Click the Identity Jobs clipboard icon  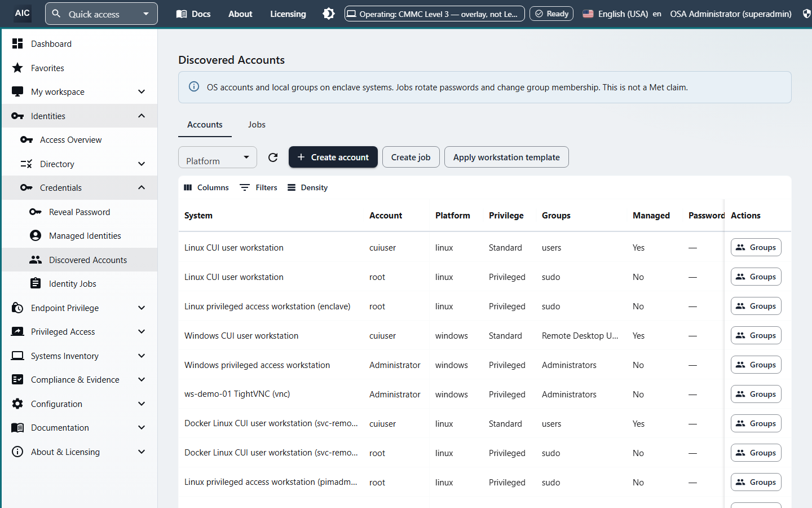point(36,283)
